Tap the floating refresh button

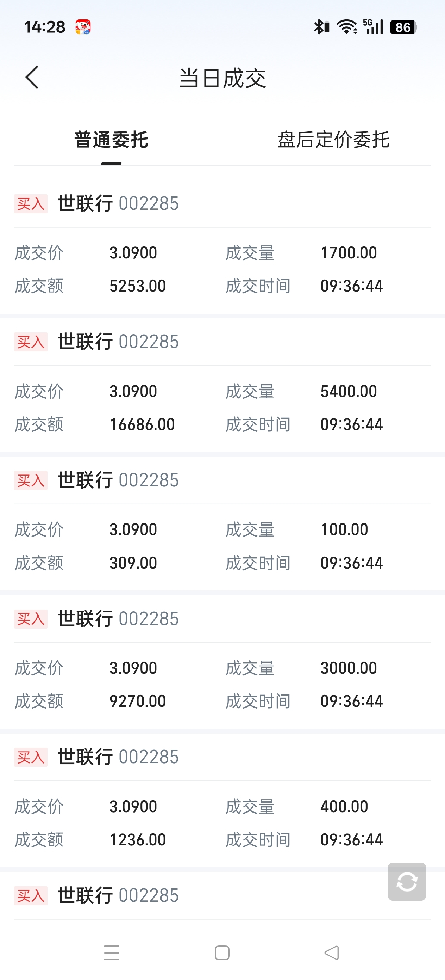click(x=407, y=881)
